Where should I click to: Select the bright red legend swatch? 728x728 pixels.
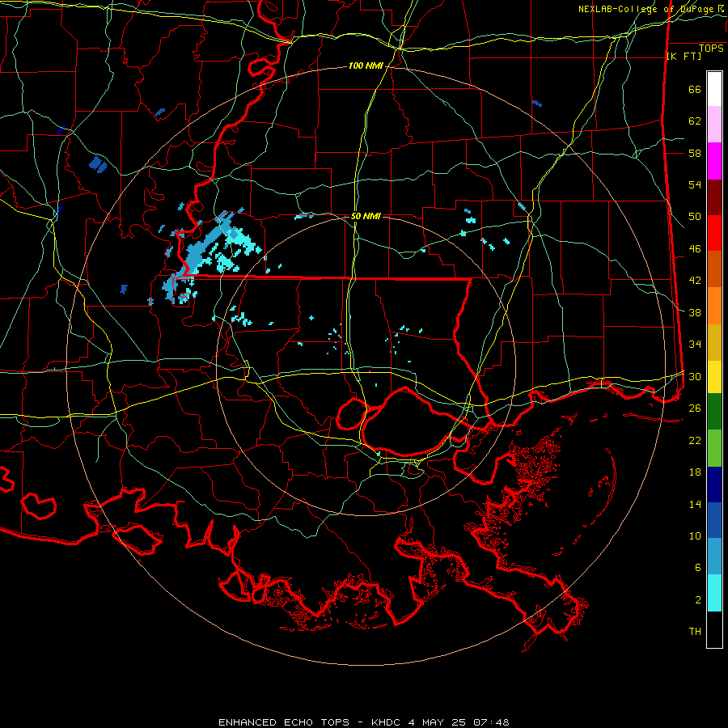pyautogui.click(x=714, y=233)
